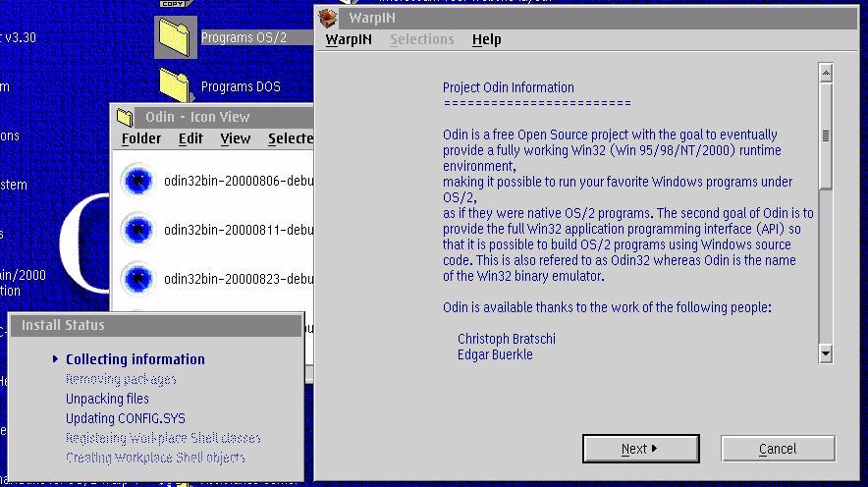Click the Programs DOS label on desktop
This screenshot has height=487, width=868.
tap(241, 86)
